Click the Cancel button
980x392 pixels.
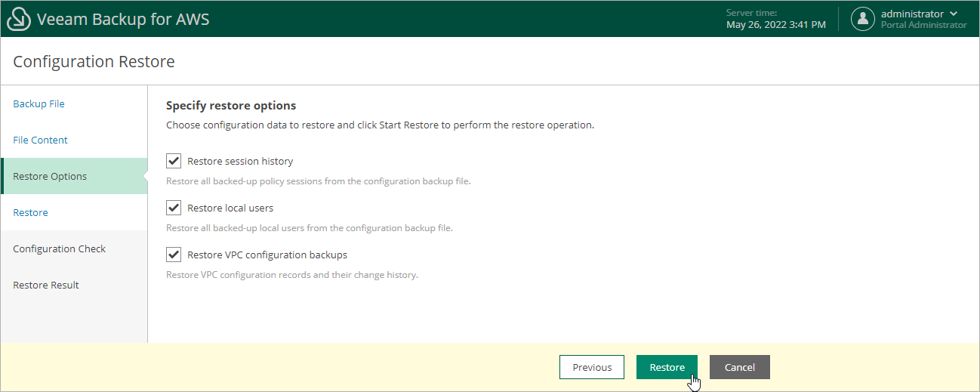pyautogui.click(x=739, y=367)
